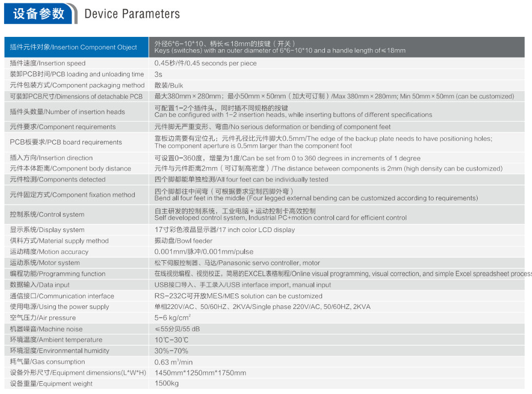Select the Insertion Component Object header cell

[x=74, y=47]
